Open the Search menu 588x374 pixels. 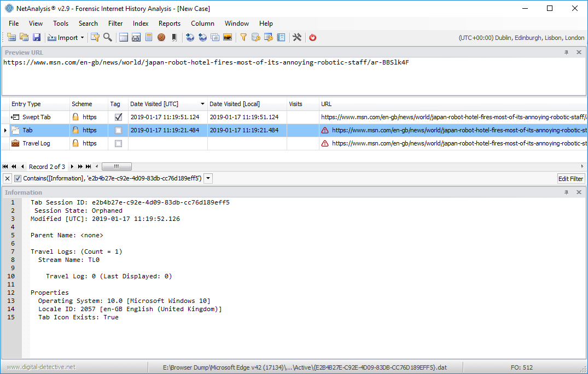pyautogui.click(x=88, y=23)
